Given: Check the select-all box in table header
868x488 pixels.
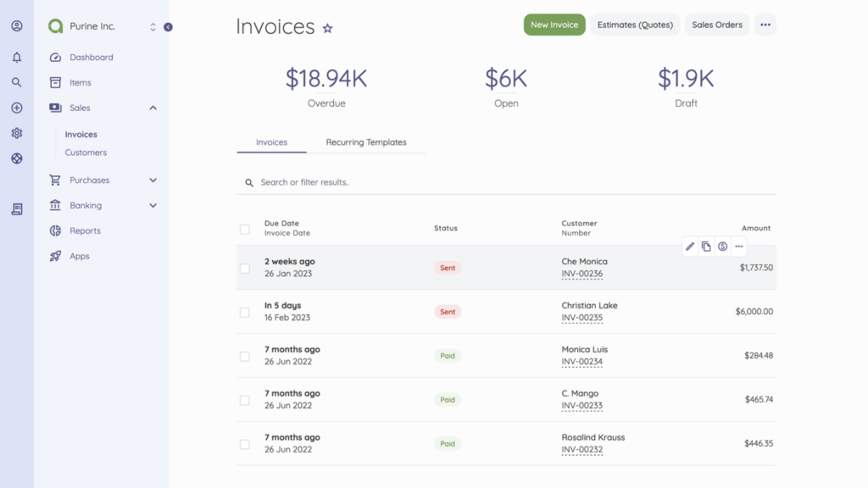Looking at the screenshot, I should 244,229.
